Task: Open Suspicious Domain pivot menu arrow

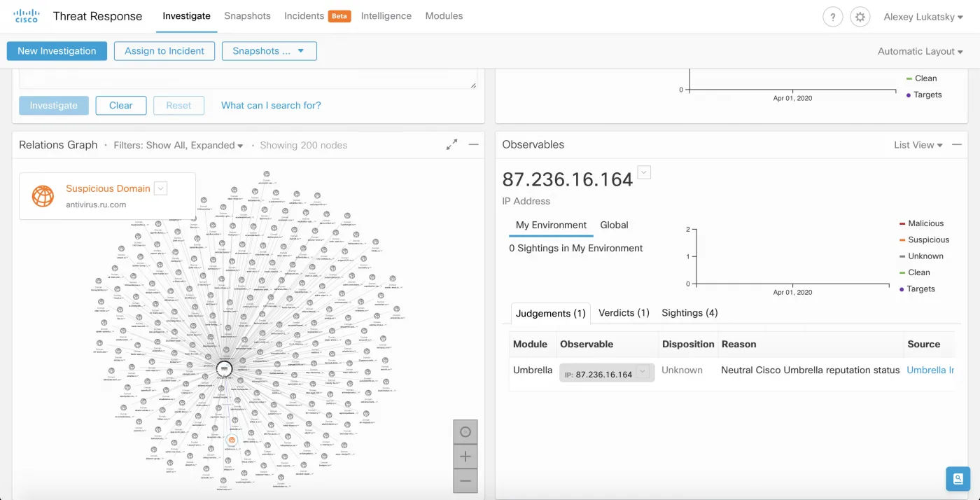Action: point(160,188)
